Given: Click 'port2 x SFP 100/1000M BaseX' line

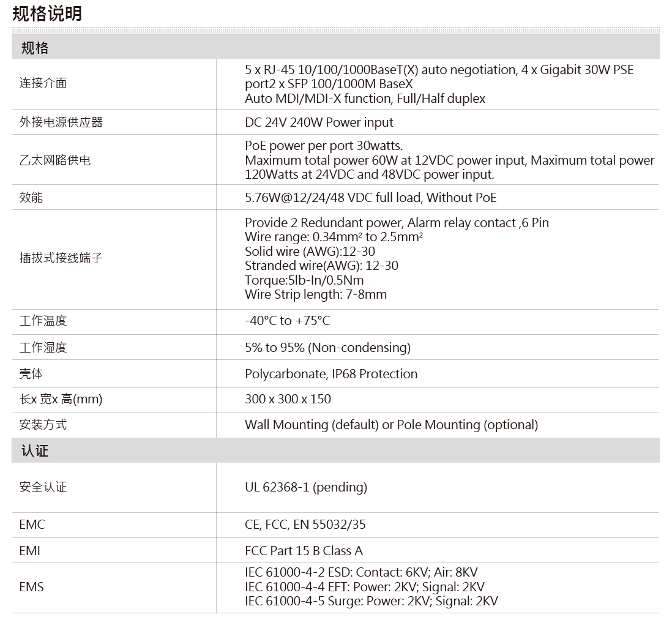Looking at the screenshot, I should 329,84.
